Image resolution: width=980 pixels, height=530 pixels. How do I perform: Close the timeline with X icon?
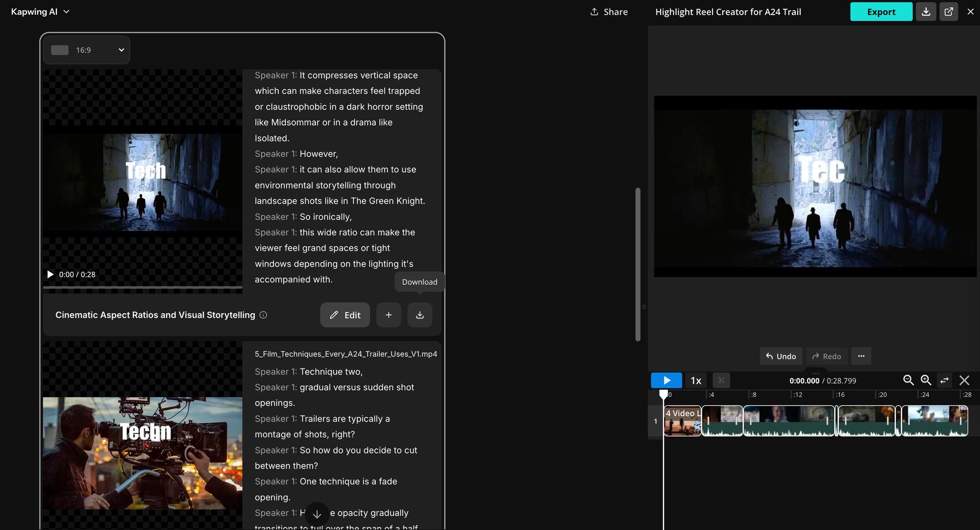click(x=964, y=380)
